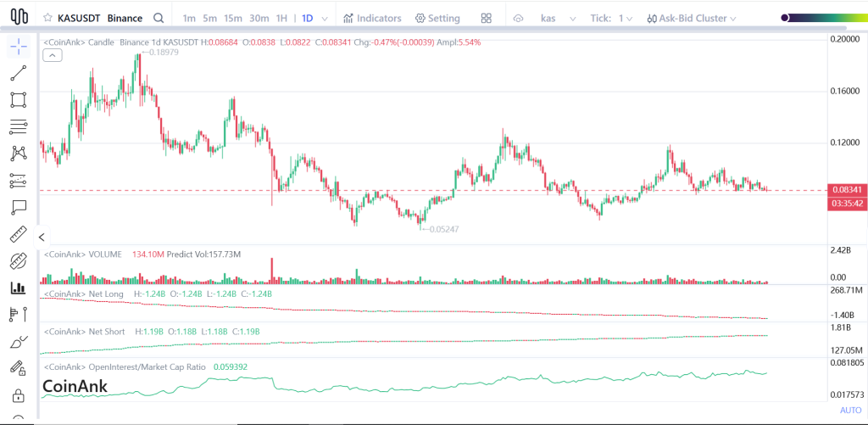Click the 0.12000 price axis label
The image size is (868, 425).
click(845, 143)
